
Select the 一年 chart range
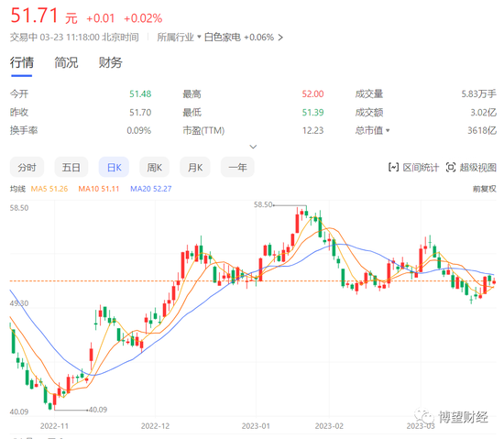(237, 167)
